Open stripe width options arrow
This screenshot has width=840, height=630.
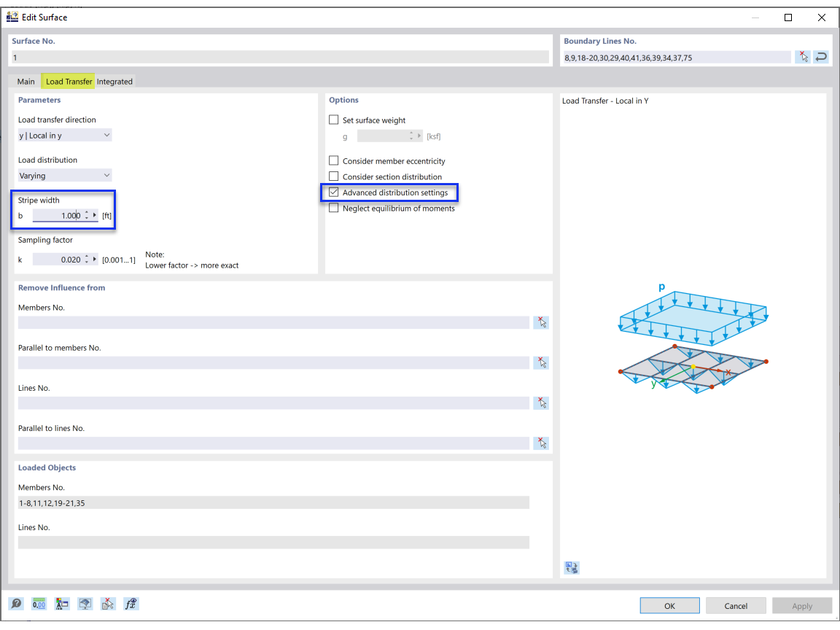click(95, 215)
